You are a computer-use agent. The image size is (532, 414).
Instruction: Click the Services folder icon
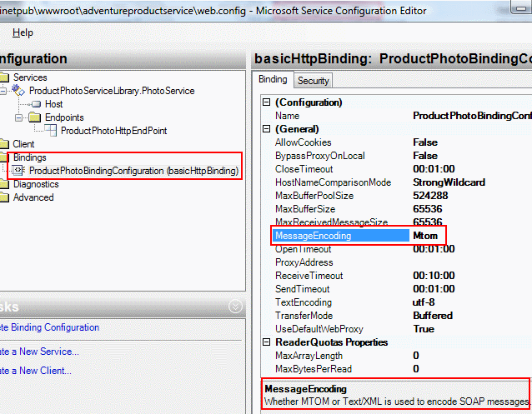point(5,77)
